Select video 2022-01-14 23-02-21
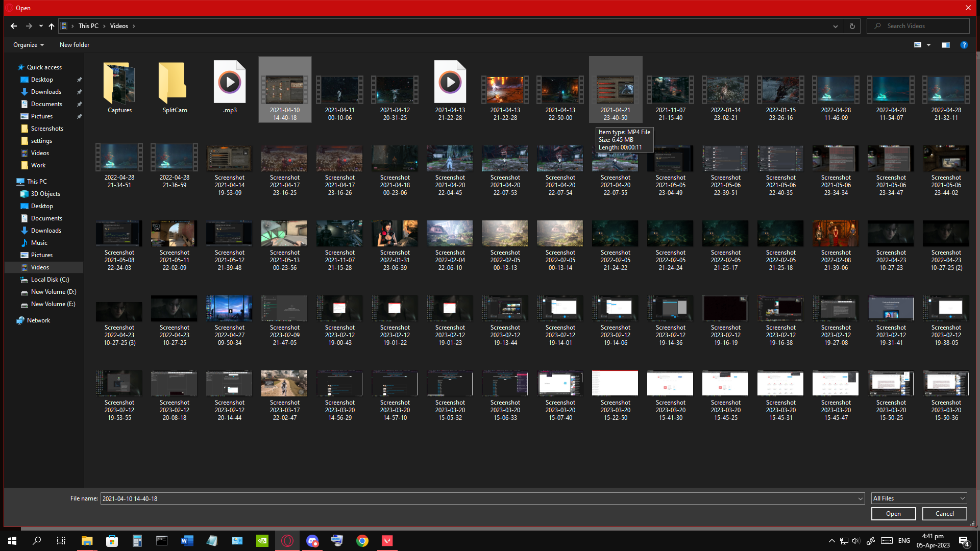This screenshot has height=551, width=980. (x=726, y=97)
